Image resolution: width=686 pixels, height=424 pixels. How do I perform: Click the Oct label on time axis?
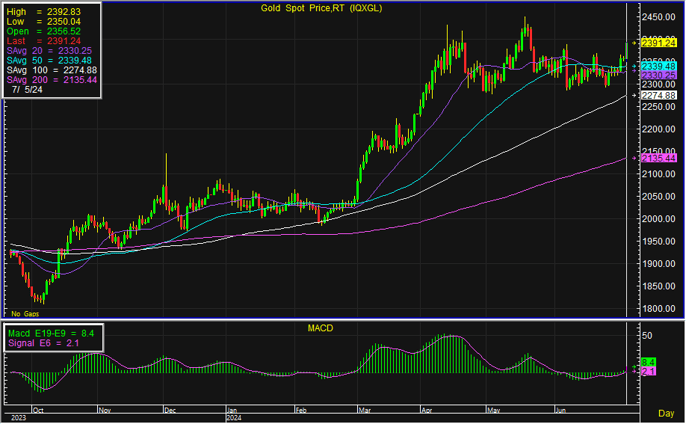(37, 410)
